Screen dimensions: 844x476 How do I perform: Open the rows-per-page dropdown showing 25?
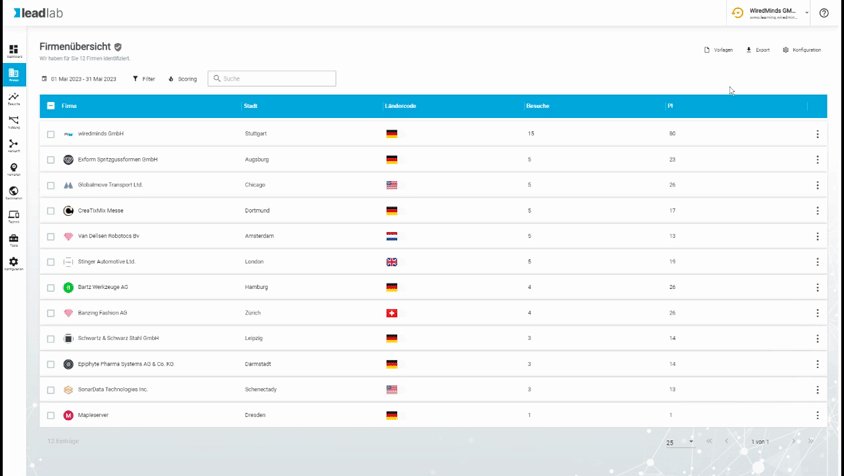tap(680, 442)
